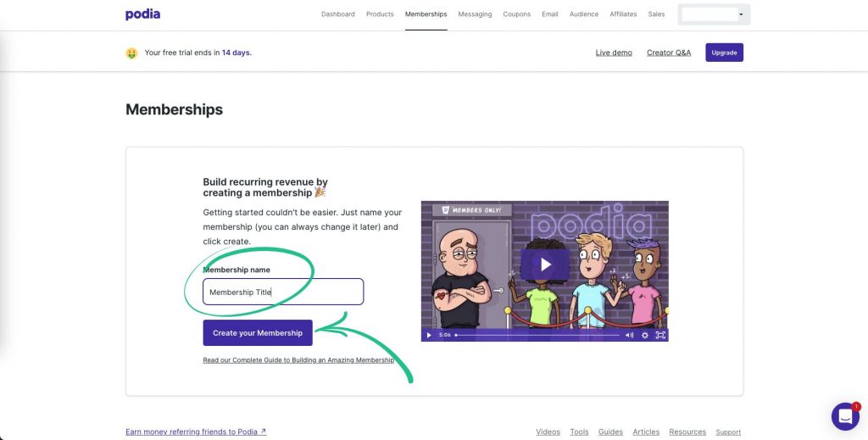Mute the video volume
This screenshot has height=440, width=868.
(630, 335)
